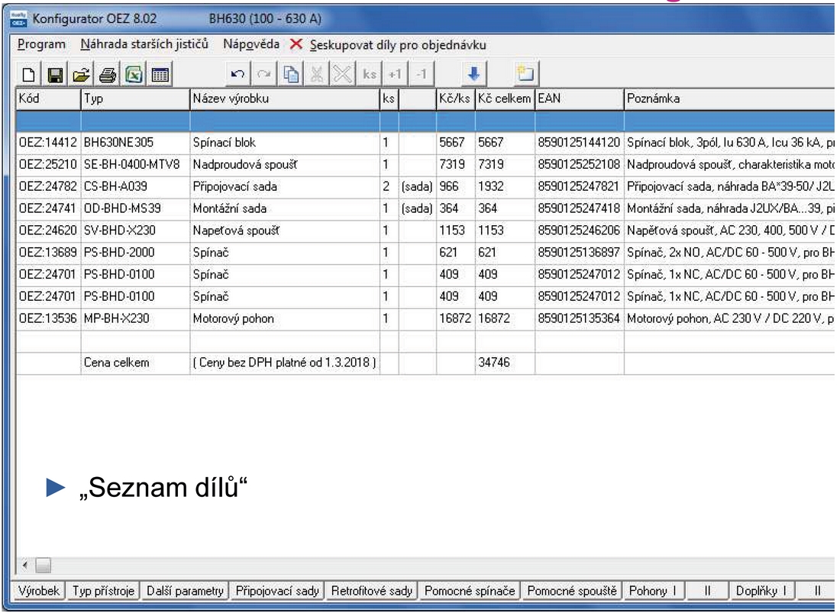Click the table grid toolbar icon

pos(160,75)
